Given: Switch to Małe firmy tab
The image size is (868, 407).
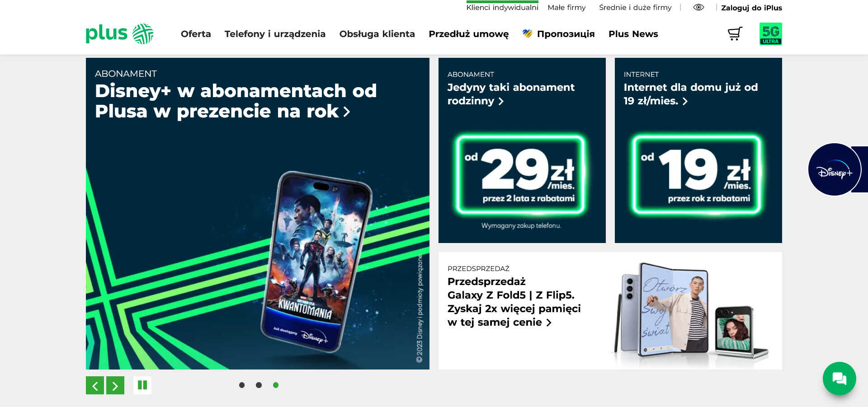Looking at the screenshot, I should tap(566, 7).
